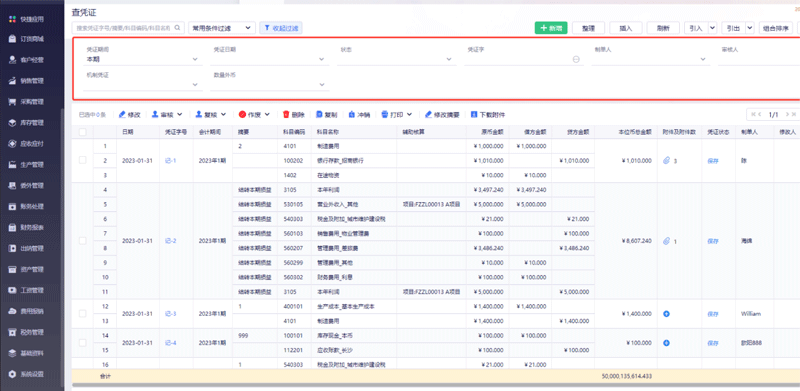Image resolution: width=800 pixels, height=391 pixels.
Task: Click 下载附件 in the toolbar
Action: click(488, 115)
